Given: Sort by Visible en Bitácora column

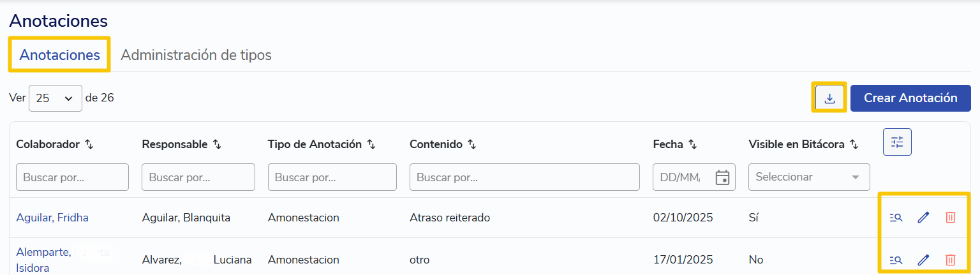Looking at the screenshot, I should pyautogui.click(x=854, y=145).
